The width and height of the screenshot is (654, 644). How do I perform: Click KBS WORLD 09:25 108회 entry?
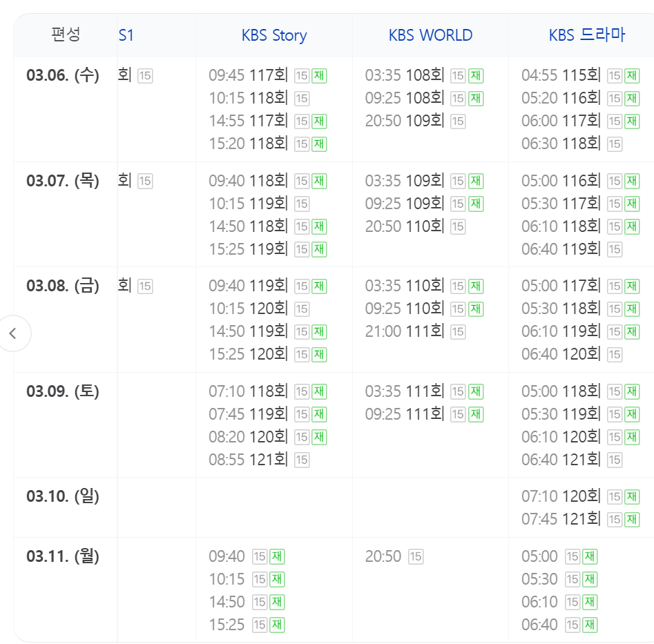pyautogui.click(x=424, y=99)
